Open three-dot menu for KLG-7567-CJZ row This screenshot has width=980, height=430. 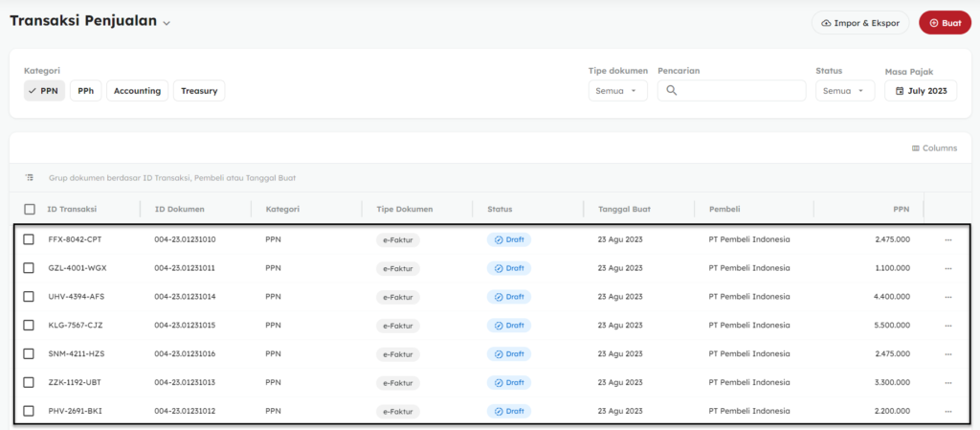(x=948, y=326)
